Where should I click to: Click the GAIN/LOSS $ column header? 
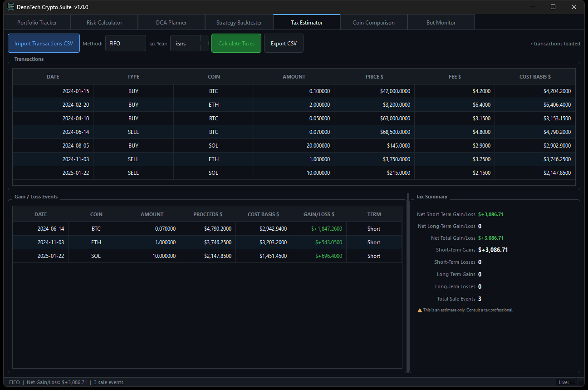(x=318, y=214)
